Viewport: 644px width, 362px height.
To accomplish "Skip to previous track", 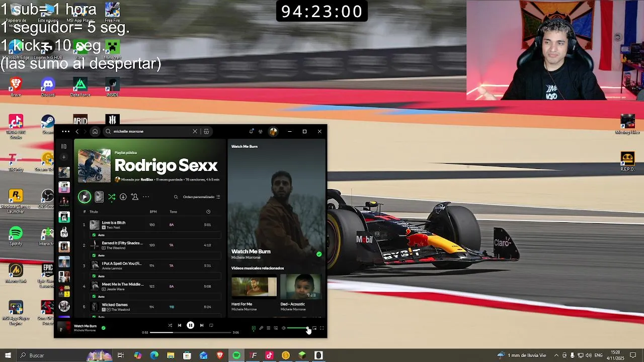I will point(179,325).
